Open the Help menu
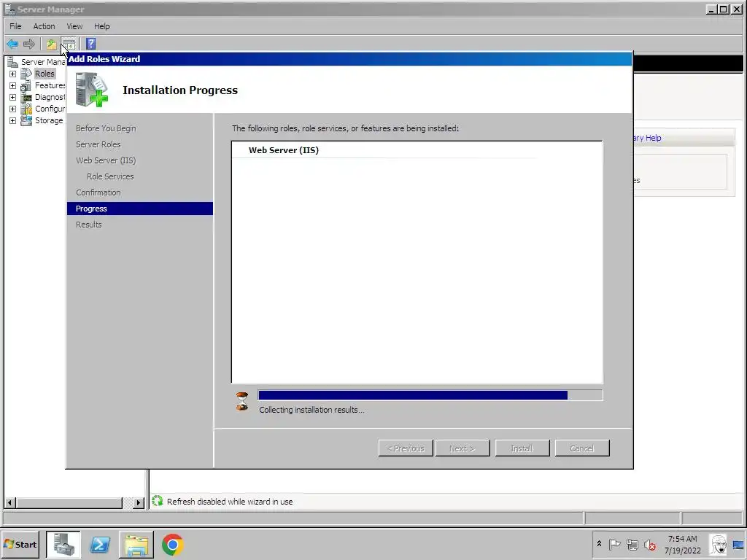Viewport: 747px width, 560px height. [101, 26]
